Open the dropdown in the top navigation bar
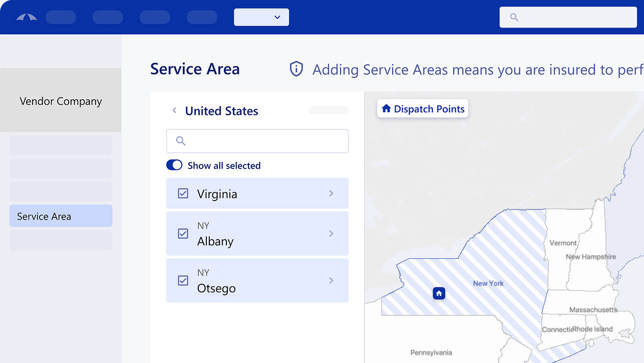 pos(261,17)
